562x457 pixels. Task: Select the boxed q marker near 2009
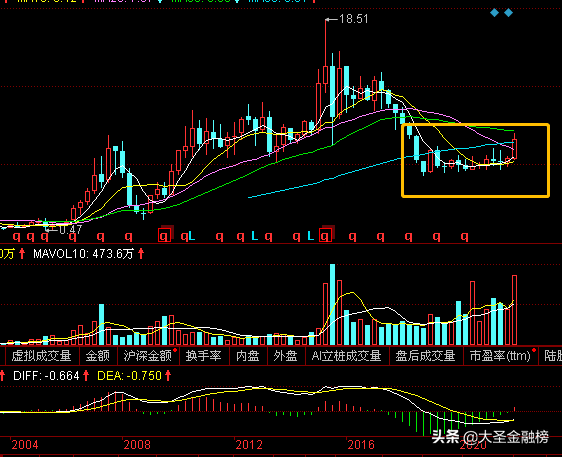pos(165,236)
